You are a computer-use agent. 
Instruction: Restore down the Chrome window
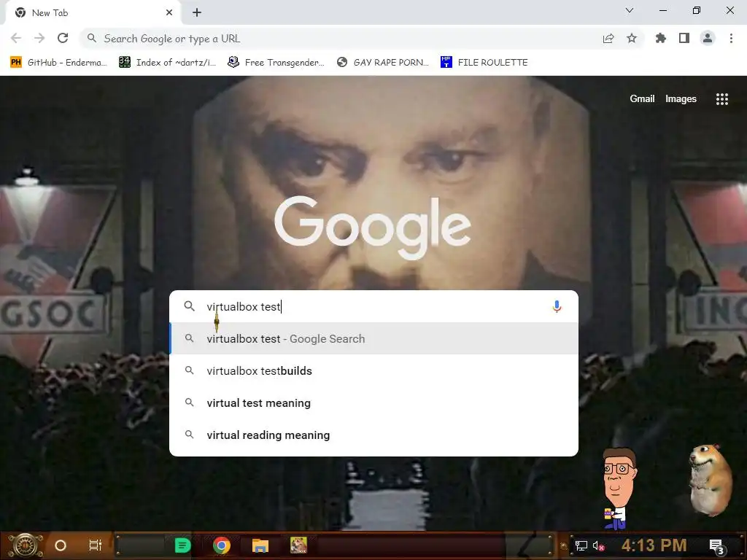pyautogui.click(x=697, y=10)
